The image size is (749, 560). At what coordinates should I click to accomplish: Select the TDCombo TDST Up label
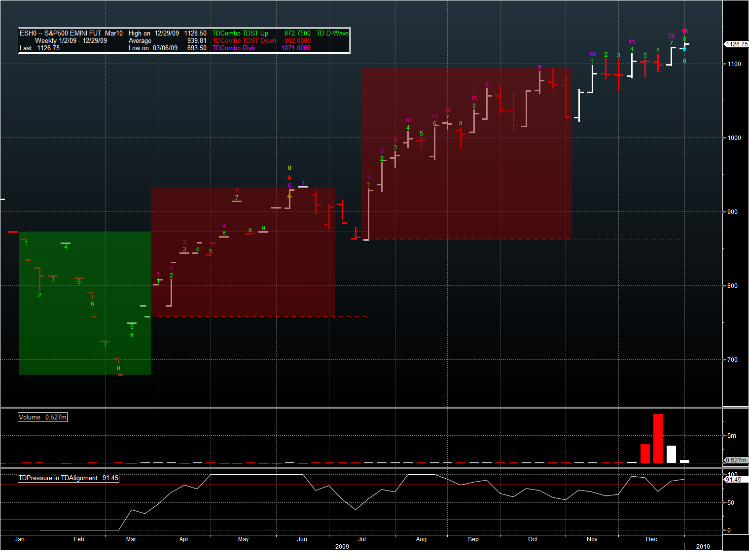[x=240, y=34]
